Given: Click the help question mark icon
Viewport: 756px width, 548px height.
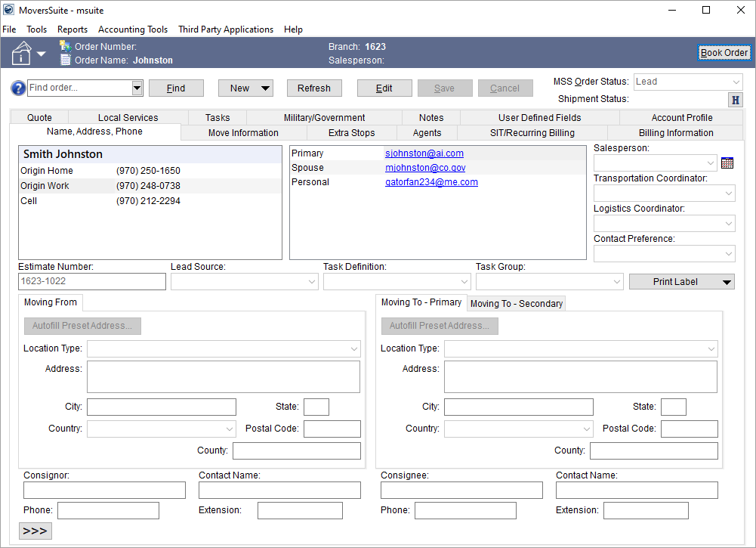Looking at the screenshot, I should pyautogui.click(x=17, y=88).
